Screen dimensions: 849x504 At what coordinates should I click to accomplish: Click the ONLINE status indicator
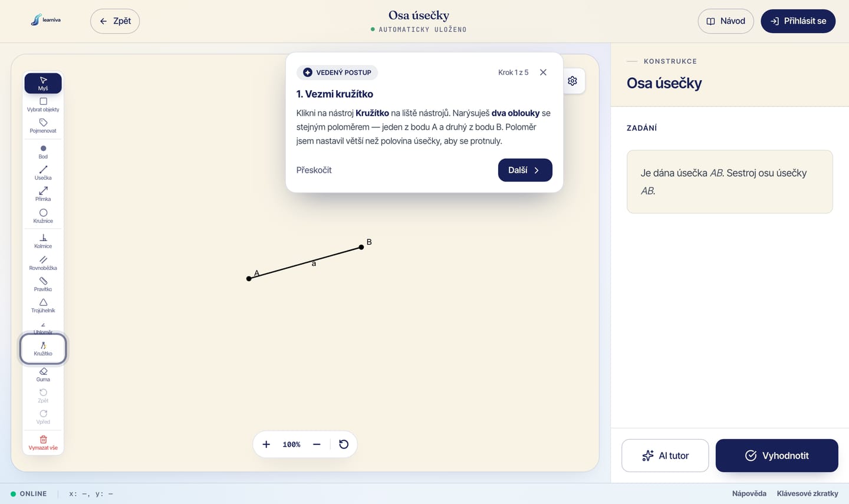click(x=28, y=494)
